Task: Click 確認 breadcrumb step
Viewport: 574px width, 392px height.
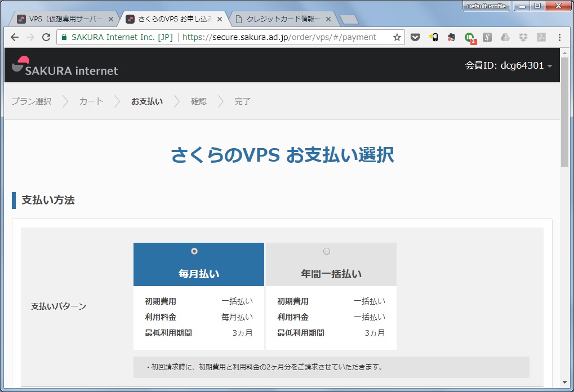Action: (x=199, y=101)
